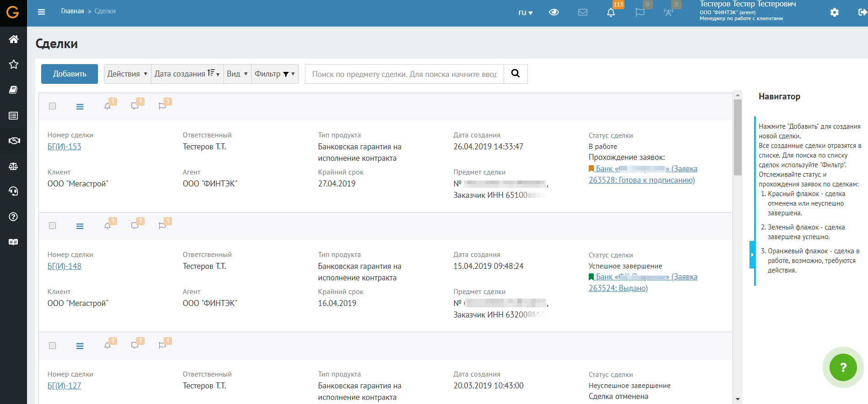Open flag tasks for deal БГ(И)-148

[x=162, y=226]
